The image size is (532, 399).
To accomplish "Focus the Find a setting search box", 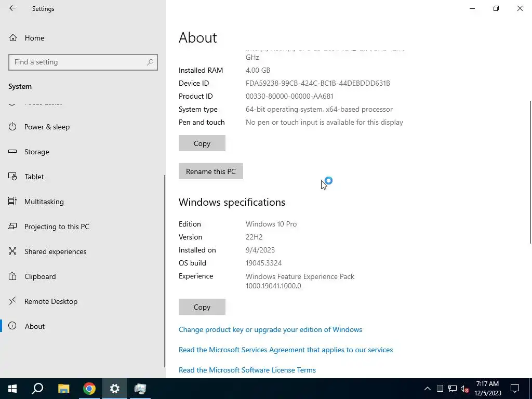I will pyautogui.click(x=83, y=62).
